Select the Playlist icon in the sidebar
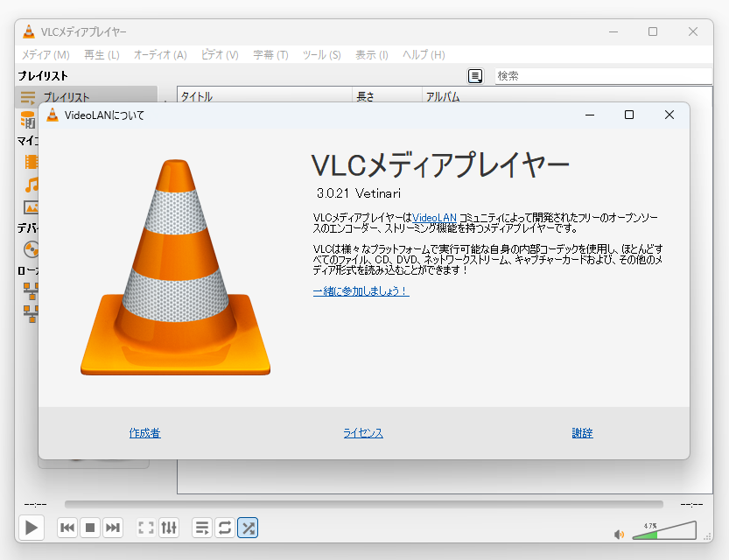 31,96
